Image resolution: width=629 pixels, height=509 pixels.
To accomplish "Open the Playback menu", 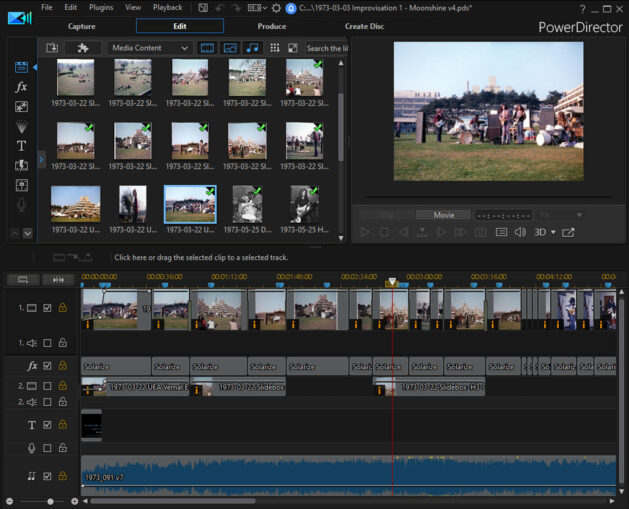I will pos(168,7).
